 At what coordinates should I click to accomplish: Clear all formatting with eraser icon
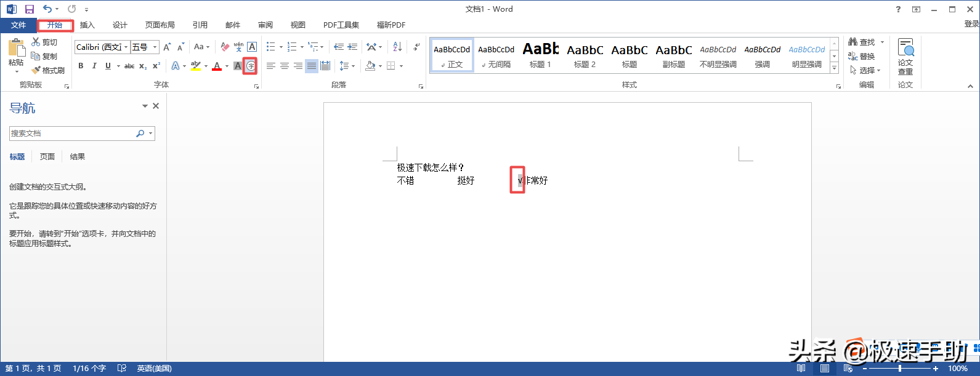coord(225,47)
